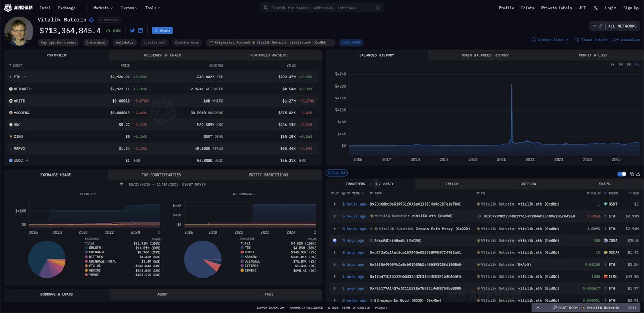Image resolution: width=644 pixels, height=313 pixels.
Task: Click the +603 MORE tags button
Action: click(x=352, y=42)
